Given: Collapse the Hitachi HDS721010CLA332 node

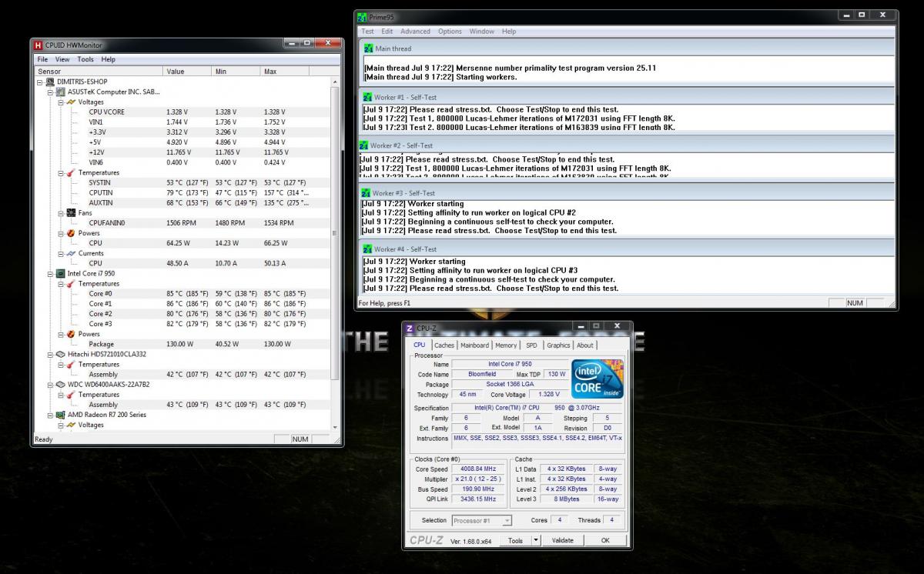Looking at the screenshot, I should click(51, 354).
